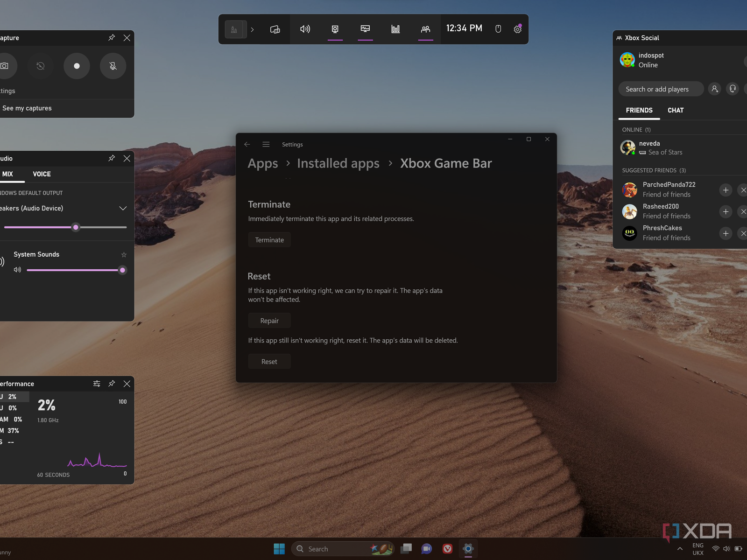Toggle the Audio widget from Game Bar
This screenshot has height=560, width=747.
point(305,29)
